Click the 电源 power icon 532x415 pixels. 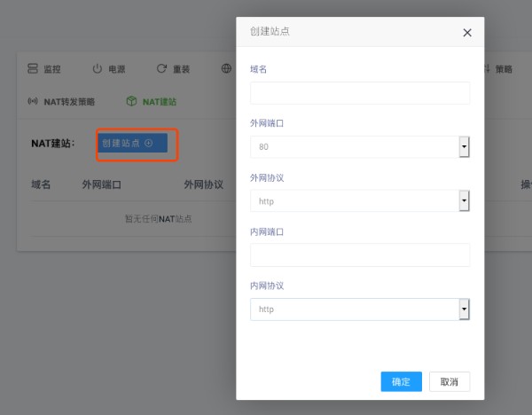(x=98, y=69)
